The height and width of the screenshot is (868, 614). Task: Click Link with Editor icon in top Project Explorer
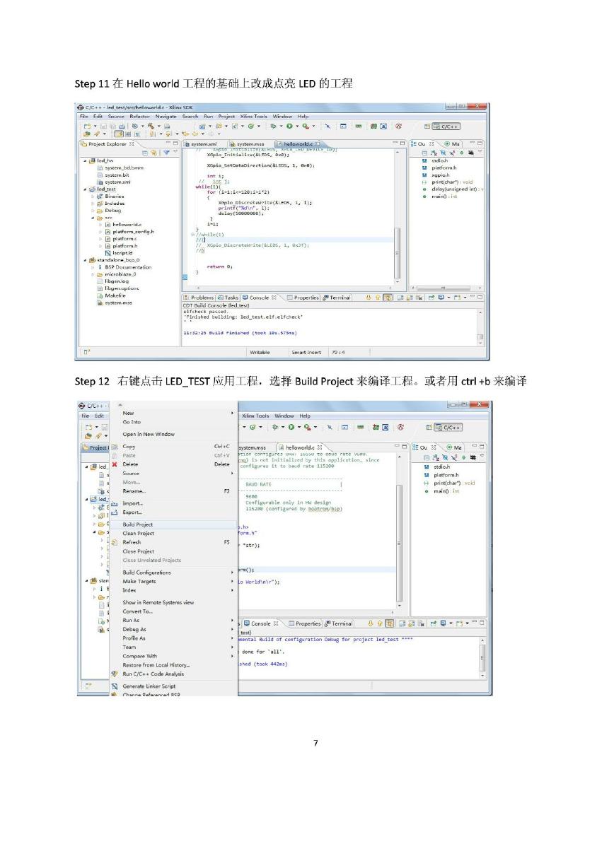pyautogui.click(x=153, y=152)
